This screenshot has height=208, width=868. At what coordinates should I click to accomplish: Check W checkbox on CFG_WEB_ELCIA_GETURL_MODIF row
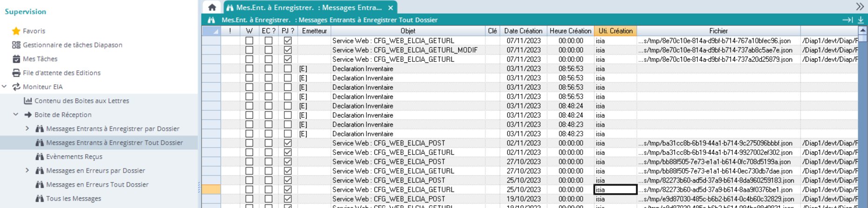249,50
